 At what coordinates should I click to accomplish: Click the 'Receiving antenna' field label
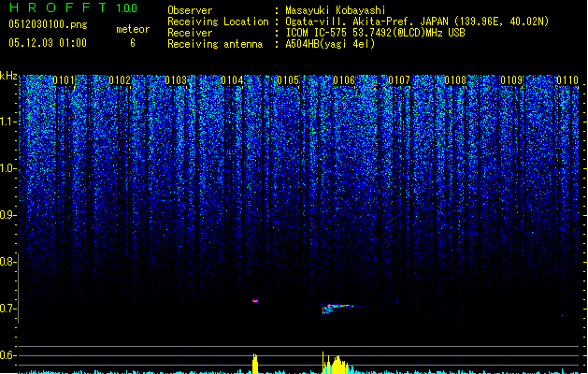click(x=215, y=44)
